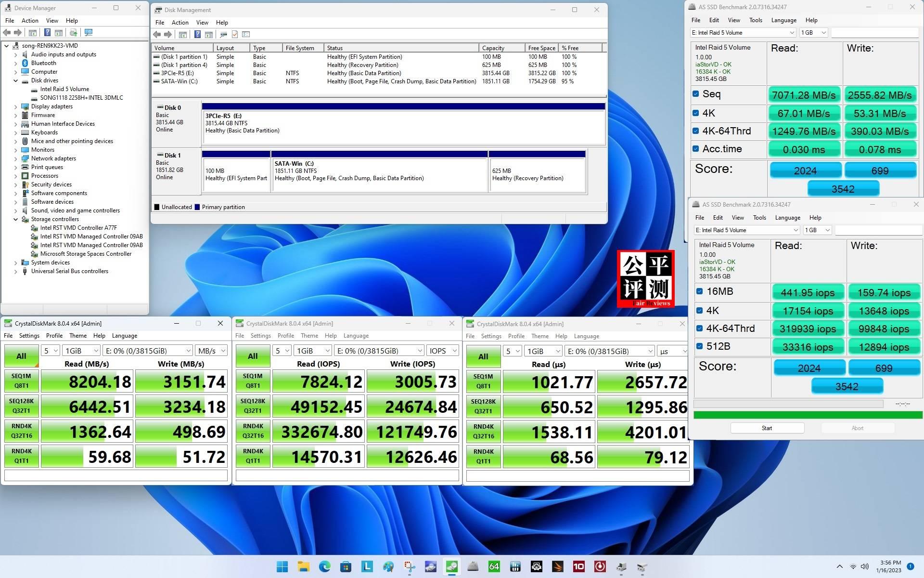The image size is (924, 578).
Task: Expand the Display adapters tree node
Action: coord(15,106)
